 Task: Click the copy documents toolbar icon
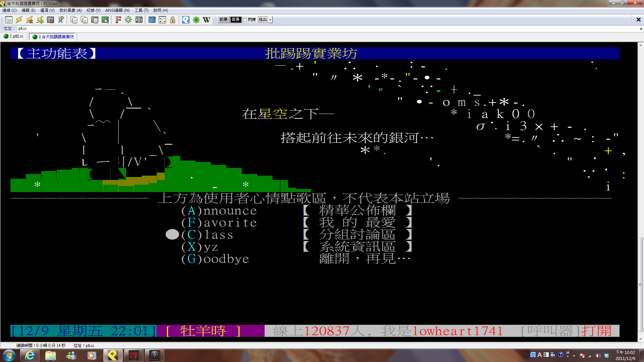click(x=74, y=20)
